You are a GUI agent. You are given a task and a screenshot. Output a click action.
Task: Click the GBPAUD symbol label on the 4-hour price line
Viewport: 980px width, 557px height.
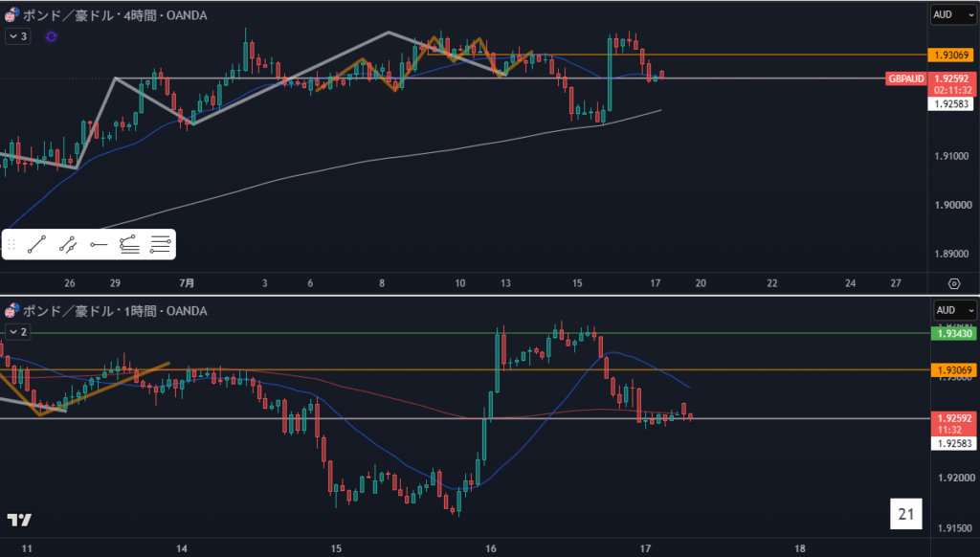point(905,78)
